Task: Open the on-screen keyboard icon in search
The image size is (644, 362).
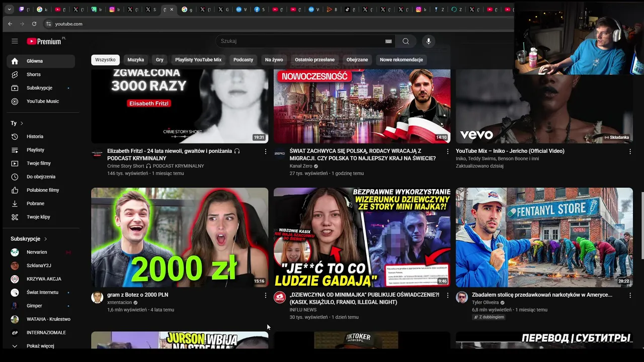Action: pos(388,41)
